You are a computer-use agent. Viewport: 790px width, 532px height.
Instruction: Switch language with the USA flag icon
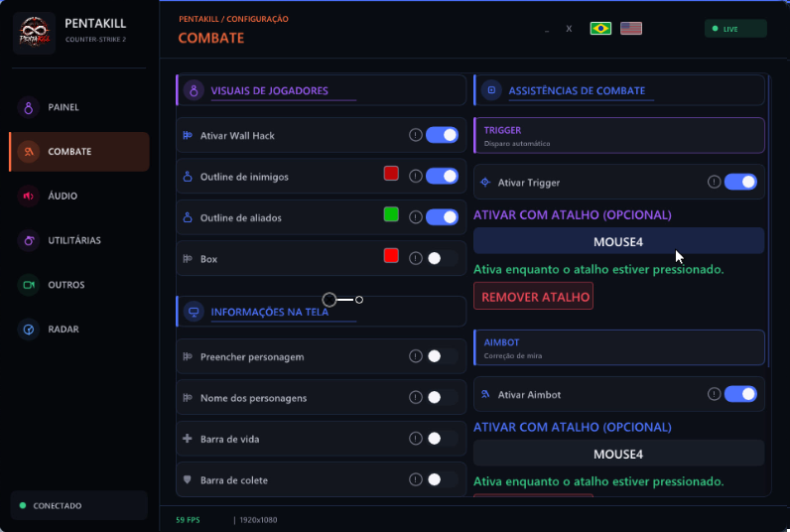(x=631, y=28)
